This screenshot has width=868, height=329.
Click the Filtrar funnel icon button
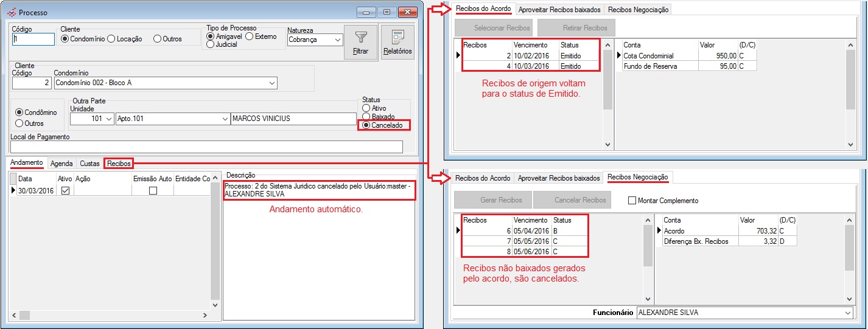(360, 42)
